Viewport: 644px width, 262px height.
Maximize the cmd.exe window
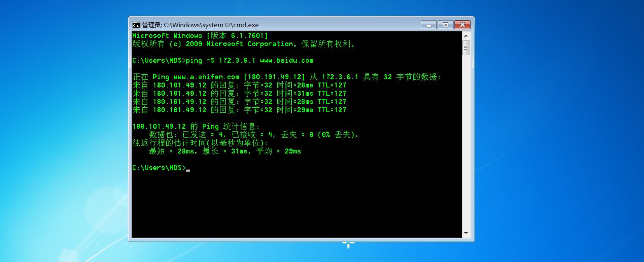click(445, 25)
